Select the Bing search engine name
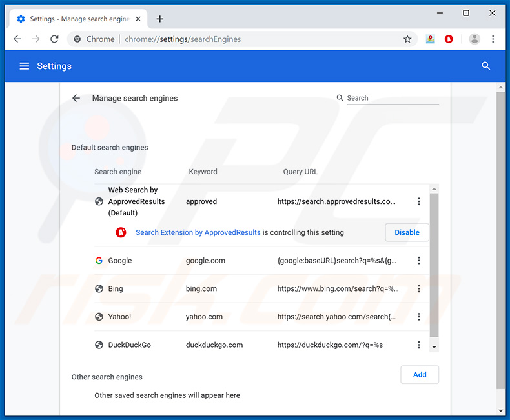510x420 pixels. 116,288
